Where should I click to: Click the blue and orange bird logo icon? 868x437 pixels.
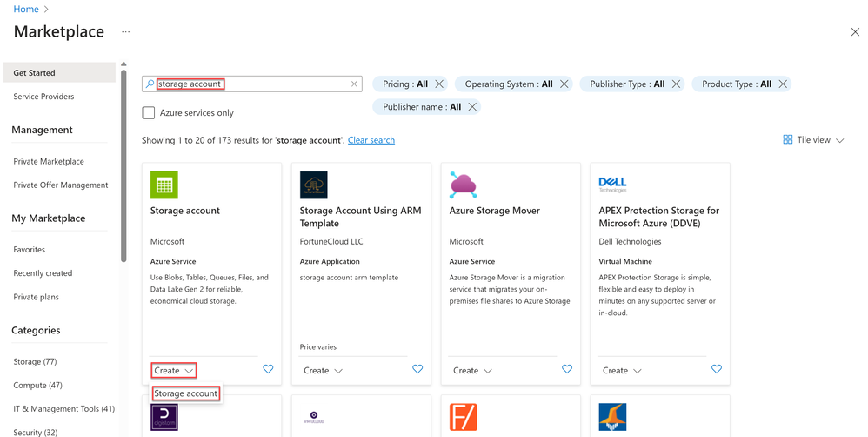pyautogui.click(x=613, y=417)
